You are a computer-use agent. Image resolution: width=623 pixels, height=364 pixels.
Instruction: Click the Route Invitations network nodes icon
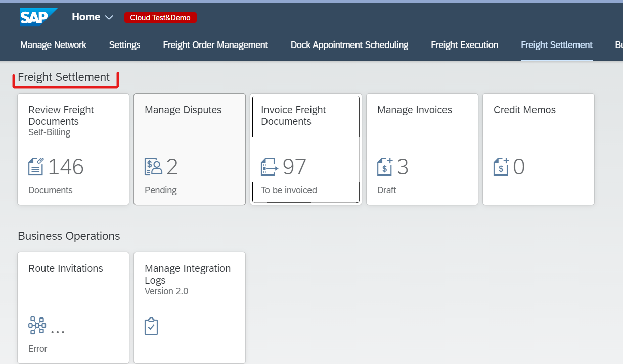37,325
